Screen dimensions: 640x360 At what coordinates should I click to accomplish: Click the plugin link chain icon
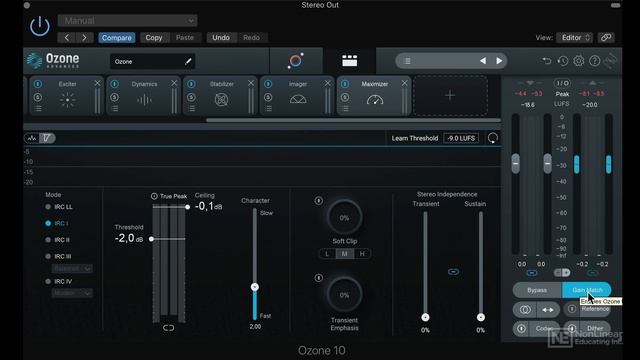[x=606, y=38]
